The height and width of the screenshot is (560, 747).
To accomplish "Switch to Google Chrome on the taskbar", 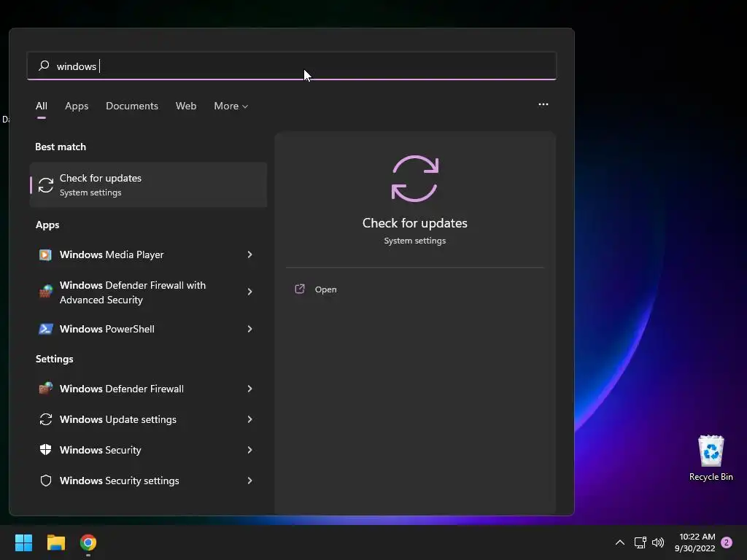I will 88,542.
